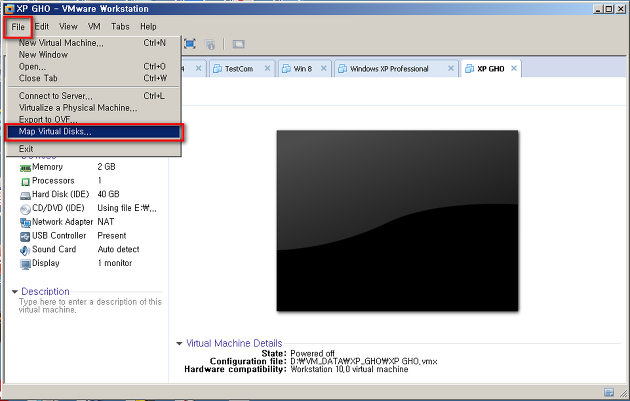
Task: Select New Window menu entry
Action: (x=94, y=55)
